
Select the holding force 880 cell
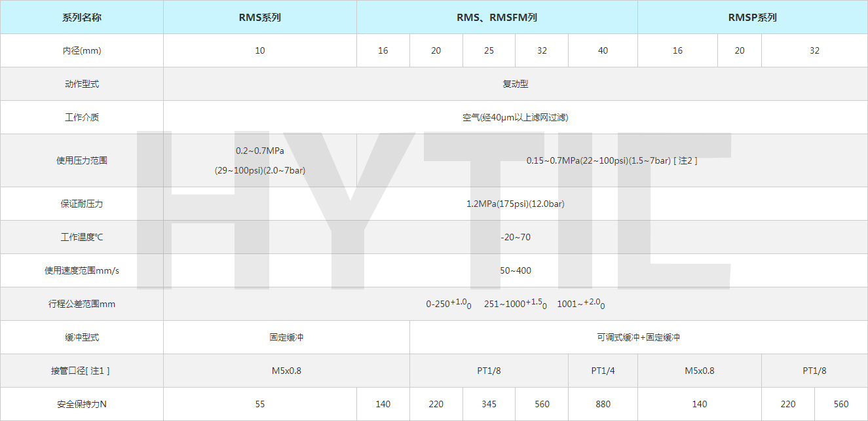tap(603, 404)
